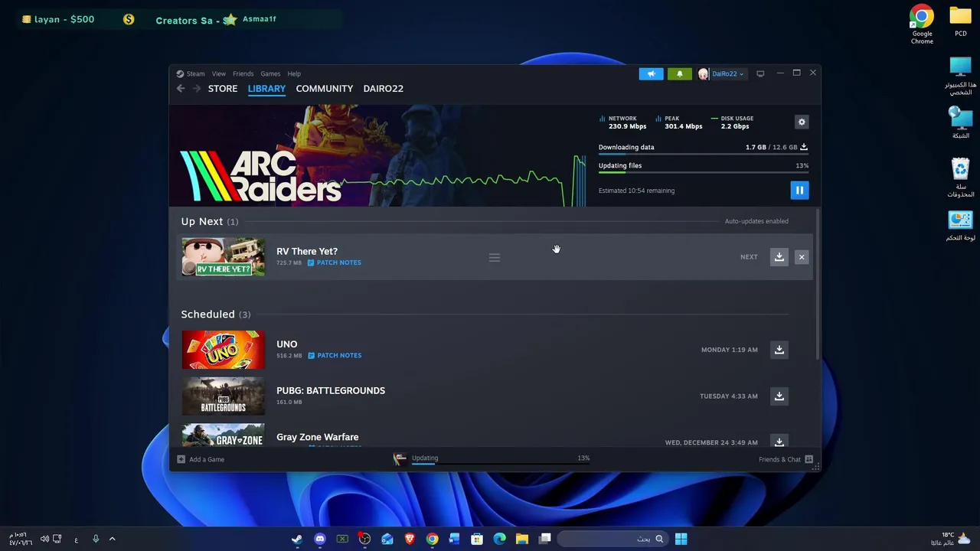Screen dimensions: 980x551
Task: Click the download icon beside 12.6 GB
Action: 804,147
